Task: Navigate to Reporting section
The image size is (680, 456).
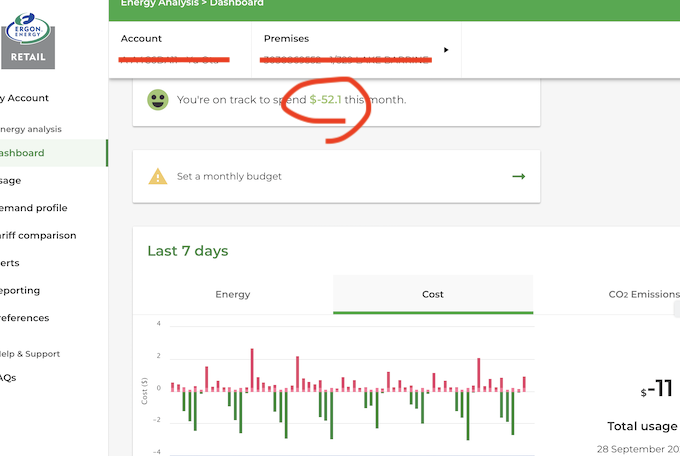Action: point(24,291)
